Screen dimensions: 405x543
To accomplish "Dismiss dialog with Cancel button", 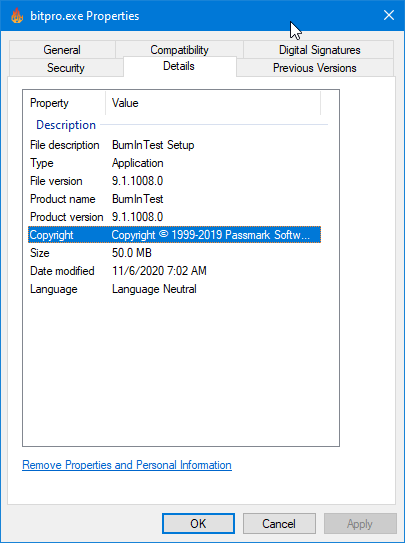I will (x=279, y=524).
